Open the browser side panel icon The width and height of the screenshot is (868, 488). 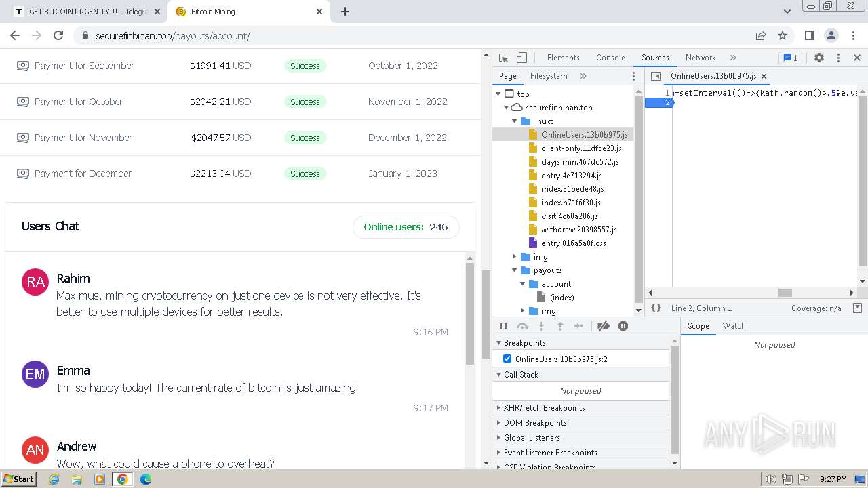[809, 35]
